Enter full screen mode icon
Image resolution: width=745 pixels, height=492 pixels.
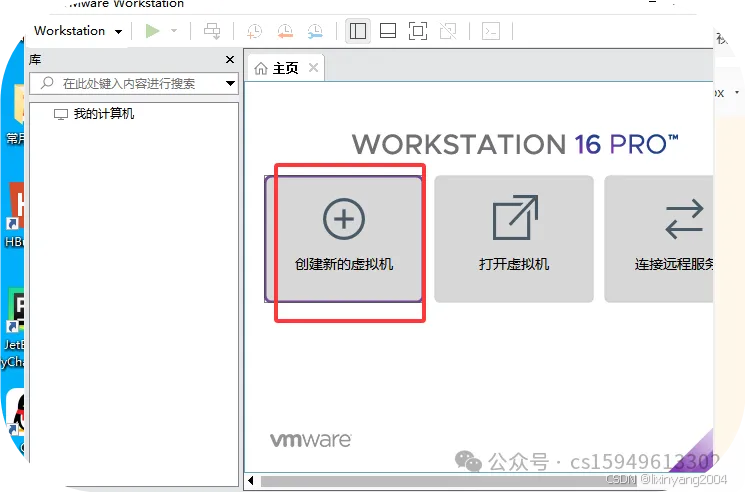pos(418,31)
